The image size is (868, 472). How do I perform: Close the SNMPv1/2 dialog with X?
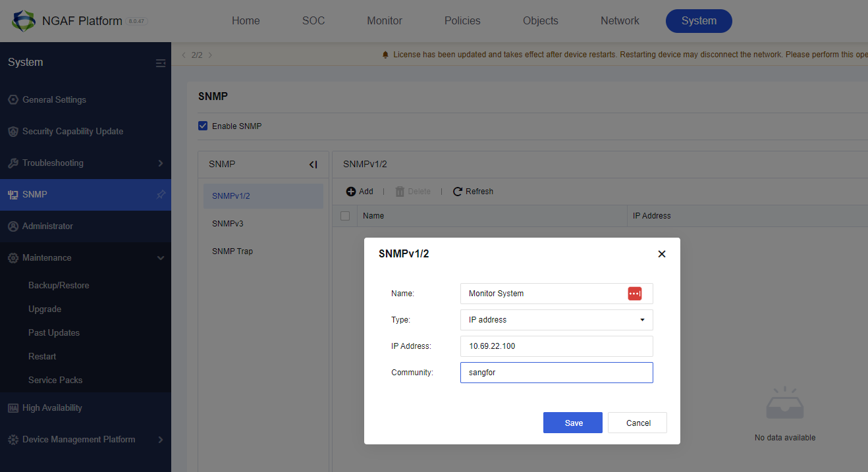(x=662, y=254)
